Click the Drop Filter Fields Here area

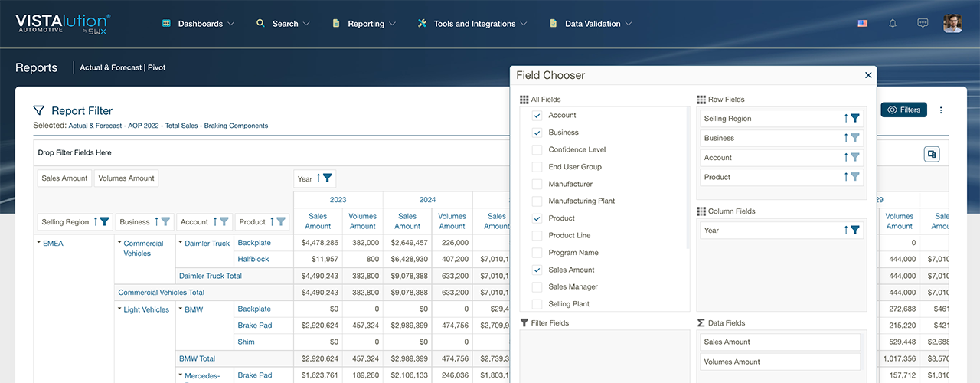point(75,153)
